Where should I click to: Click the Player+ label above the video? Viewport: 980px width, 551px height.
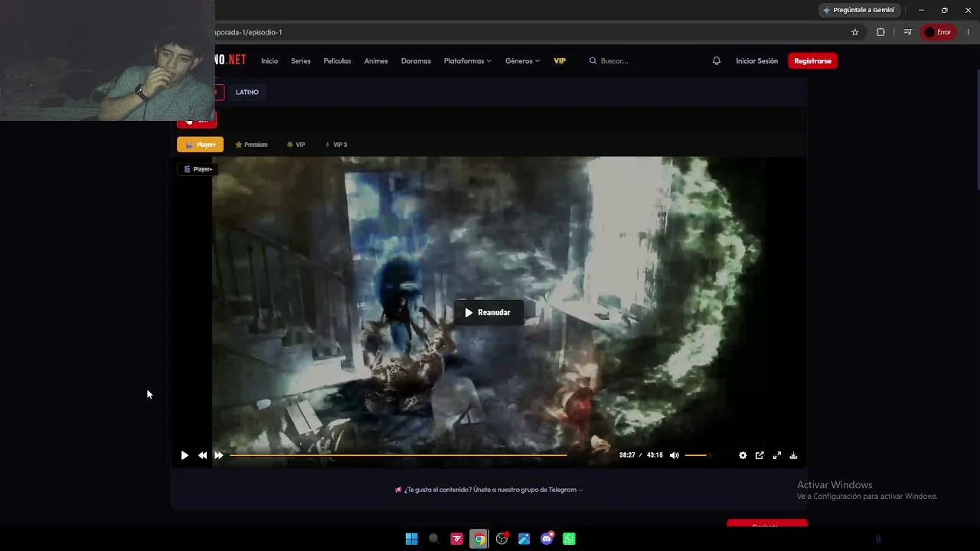pyautogui.click(x=198, y=169)
